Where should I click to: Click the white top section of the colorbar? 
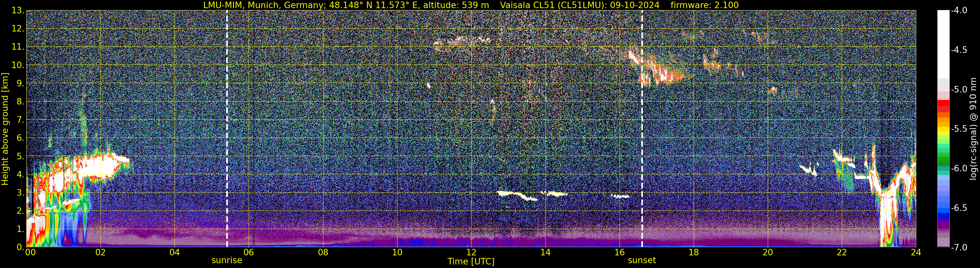944,44
